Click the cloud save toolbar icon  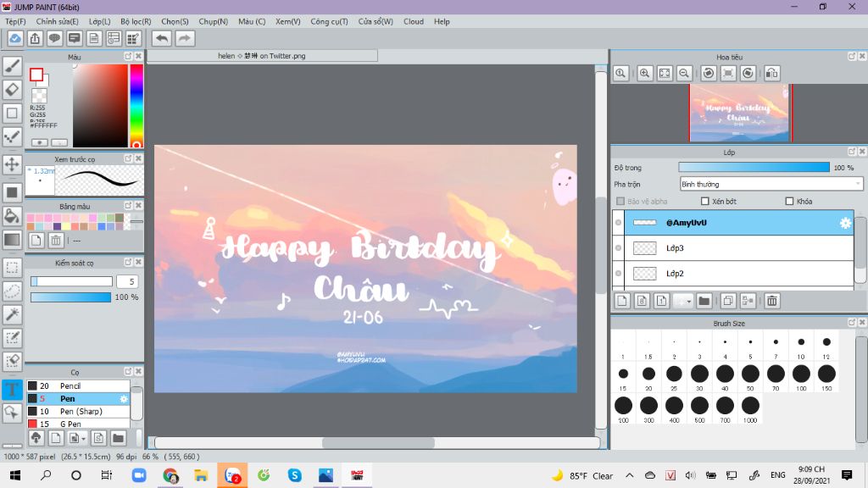(15, 39)
